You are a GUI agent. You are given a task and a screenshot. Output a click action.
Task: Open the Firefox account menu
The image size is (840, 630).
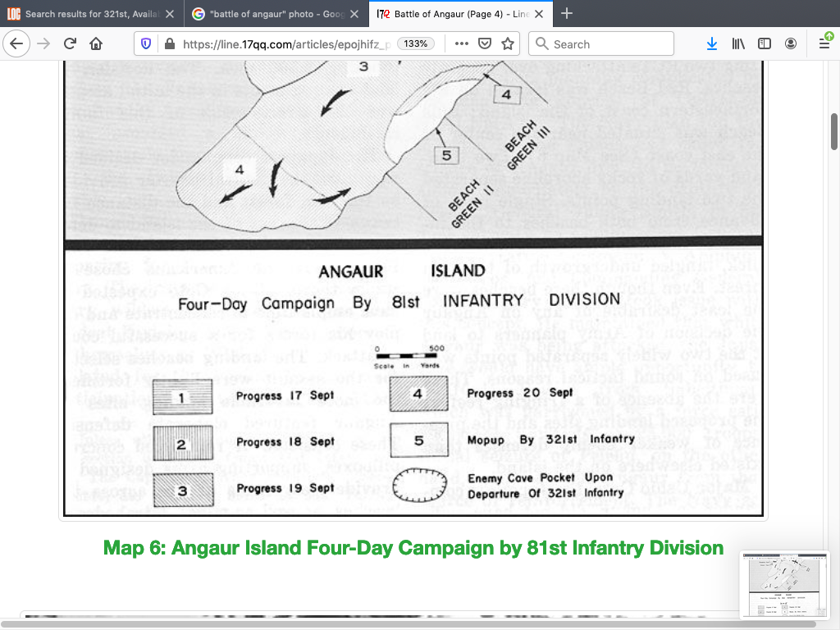791,44
